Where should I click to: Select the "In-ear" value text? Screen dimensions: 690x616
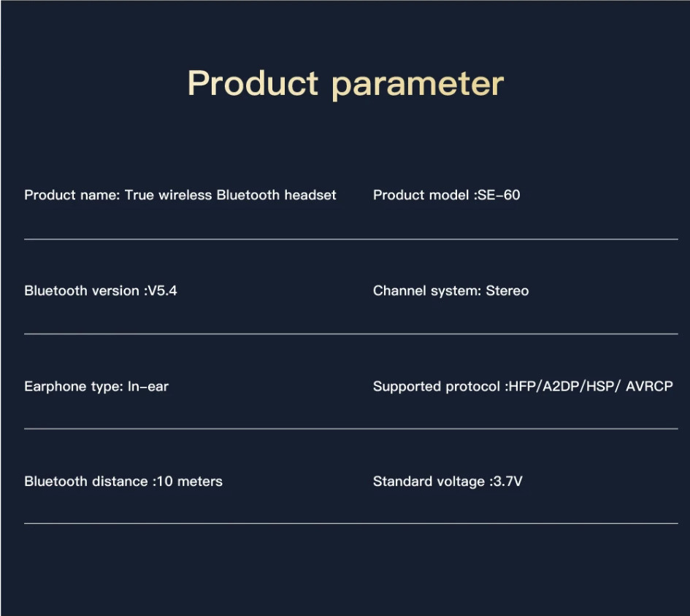click(x=148, y=386)
